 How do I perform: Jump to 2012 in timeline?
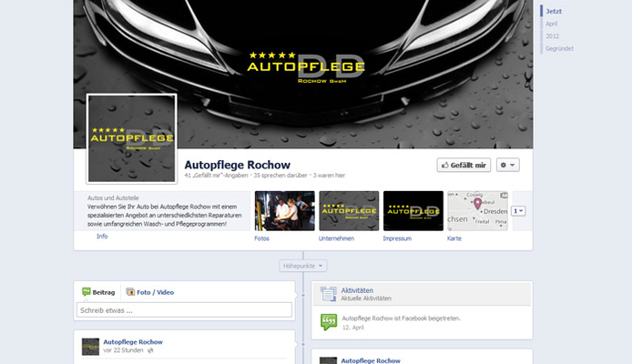[552, 36]
